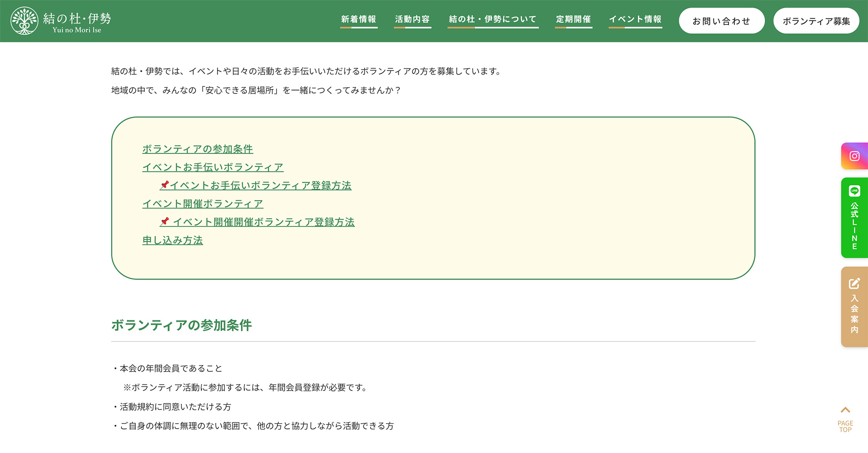Follow the イベント開催ボランティア link

click(203, 204)
